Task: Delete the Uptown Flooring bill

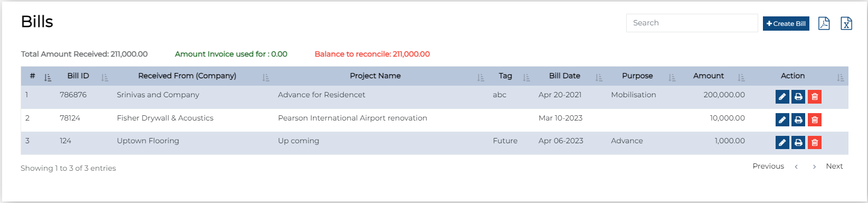Action: click(815, 142)
